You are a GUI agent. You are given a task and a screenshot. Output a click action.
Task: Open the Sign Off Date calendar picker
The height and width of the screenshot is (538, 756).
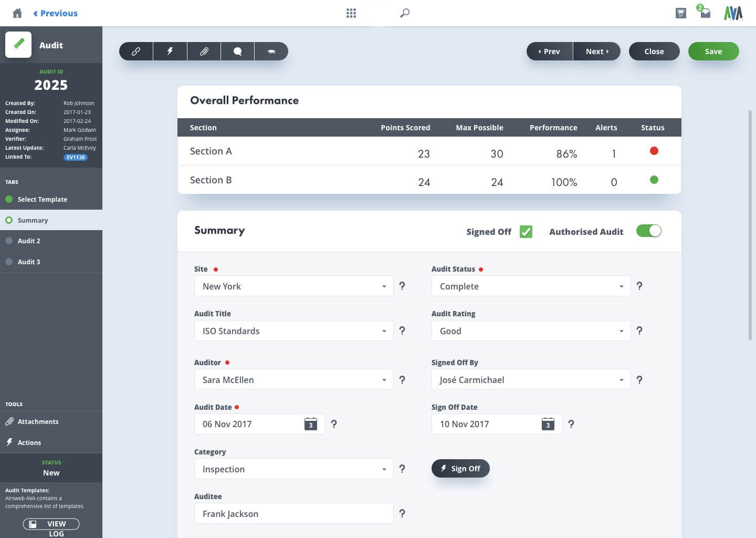pyautogui.click(x=548, y=424)
